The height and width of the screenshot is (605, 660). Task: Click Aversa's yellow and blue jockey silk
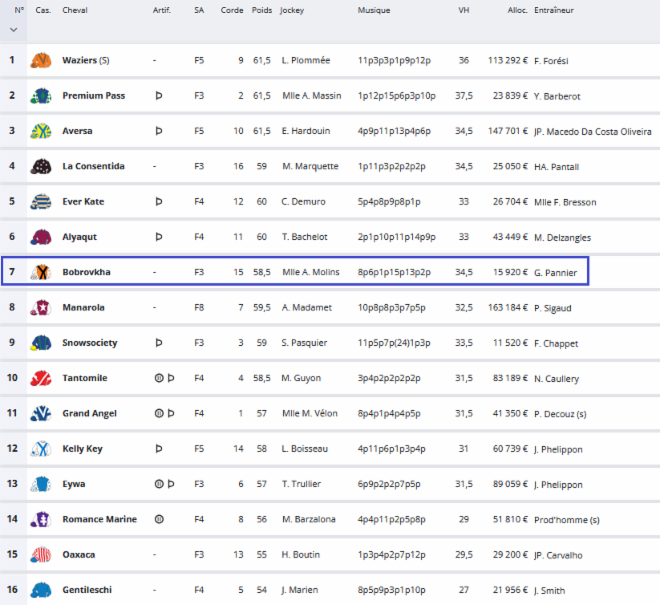pos(41,131)
